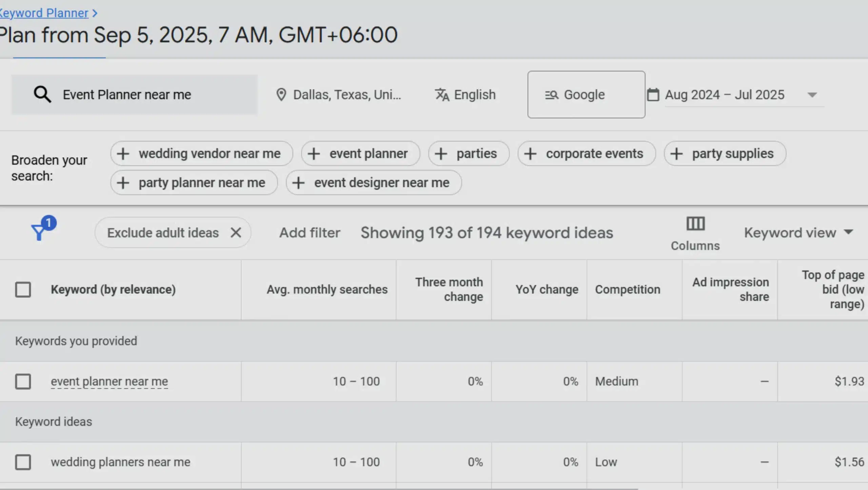Open the Keyword Planner breadcrumb link
The height and width of the screenshot is (490, 868).
(x=44, y=13)
